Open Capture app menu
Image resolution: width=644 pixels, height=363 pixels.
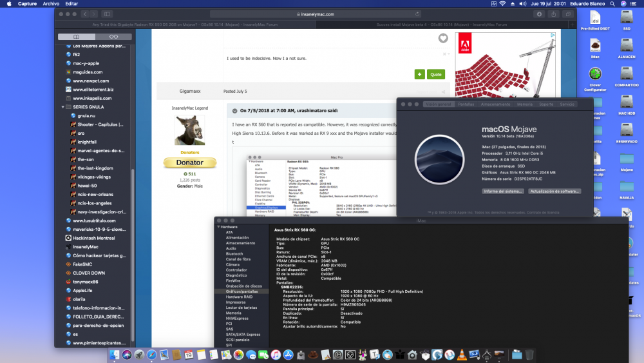click(27, 4)
